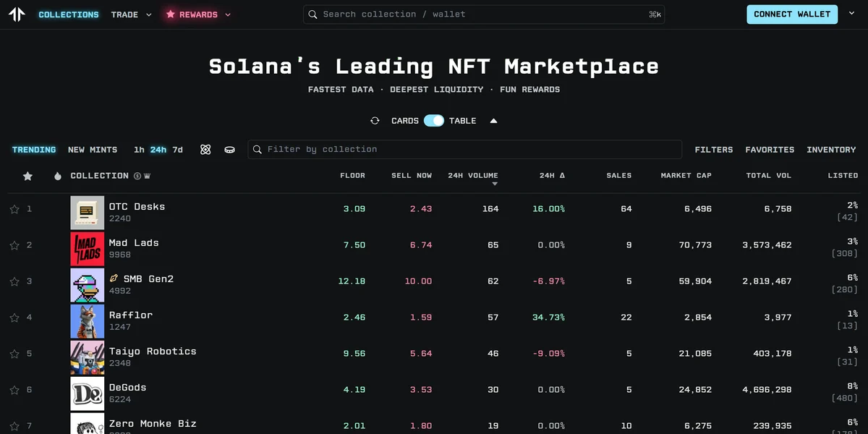868x434 pixels.
Task: Sort by LISTED column header
Action: tap(843, 176)
